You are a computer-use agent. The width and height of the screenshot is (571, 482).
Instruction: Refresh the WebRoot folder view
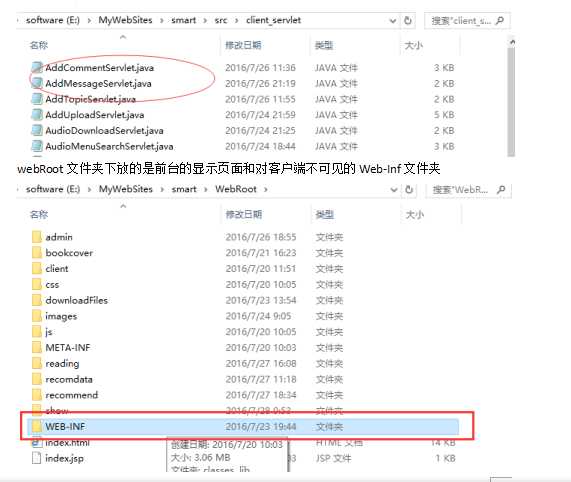[x=409, y=189]
